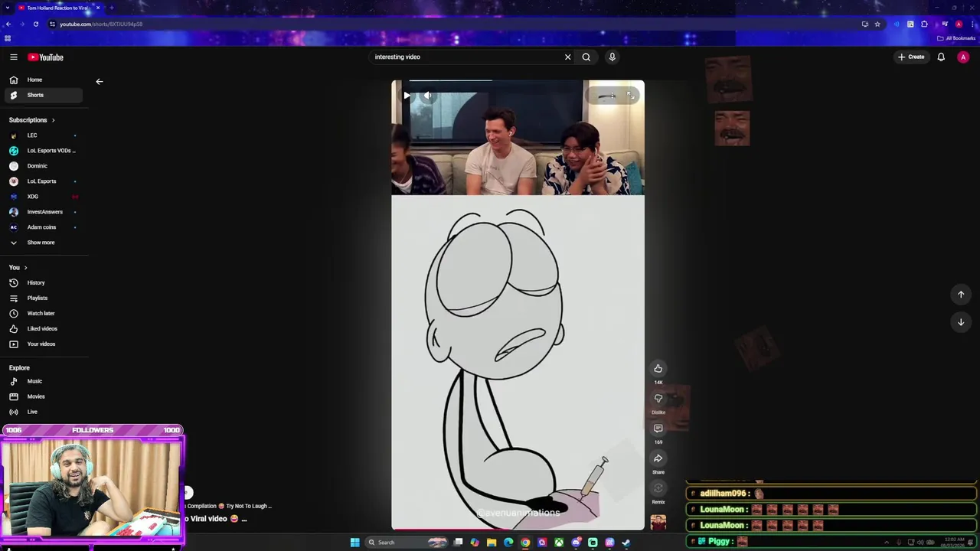This screenshot has height=551, width=980.
Task: Open the YouTube hamburger guide menu
Action: 13,57
